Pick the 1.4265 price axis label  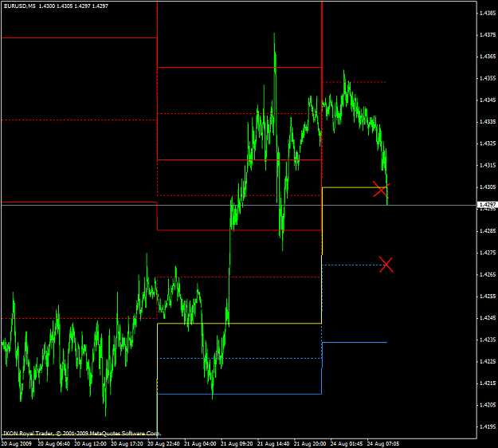pos(488,274)
